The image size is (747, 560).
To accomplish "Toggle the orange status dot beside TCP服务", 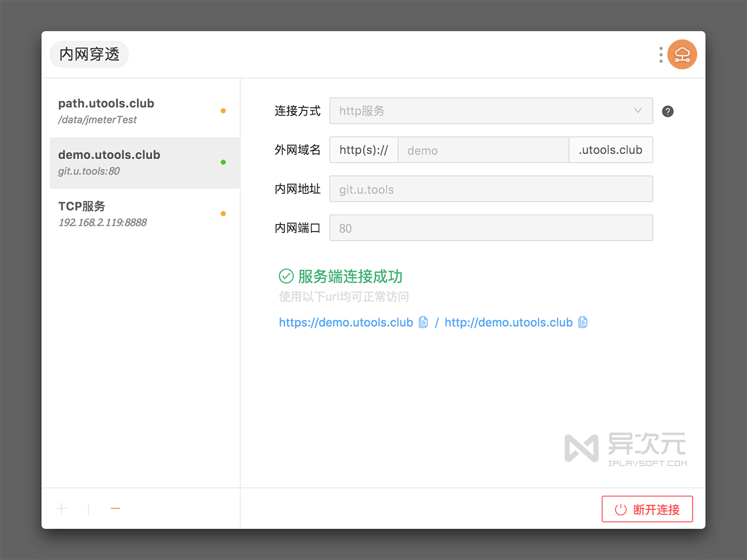I will [223, 214].
